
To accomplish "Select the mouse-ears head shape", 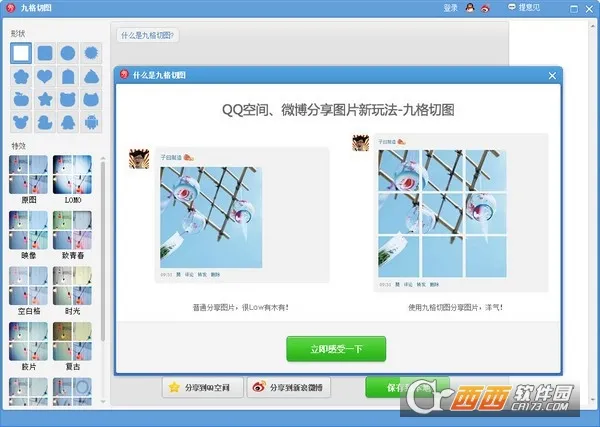I will 21,122.
